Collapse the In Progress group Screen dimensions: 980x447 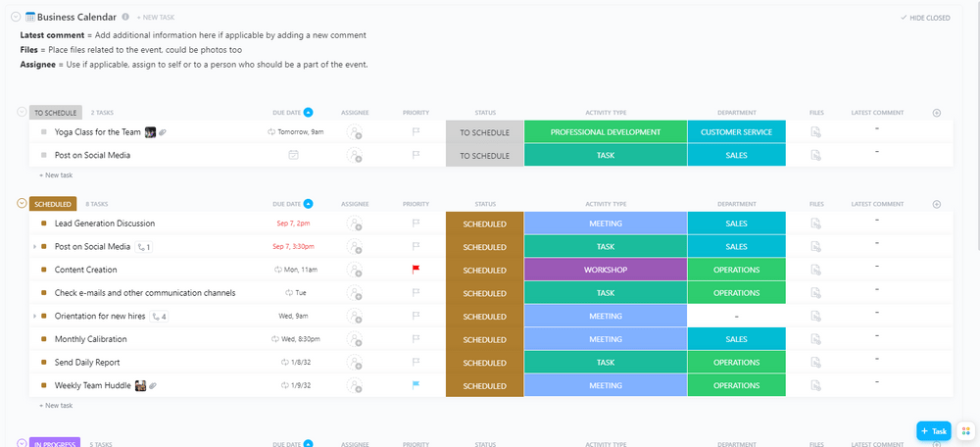point(22,443)
